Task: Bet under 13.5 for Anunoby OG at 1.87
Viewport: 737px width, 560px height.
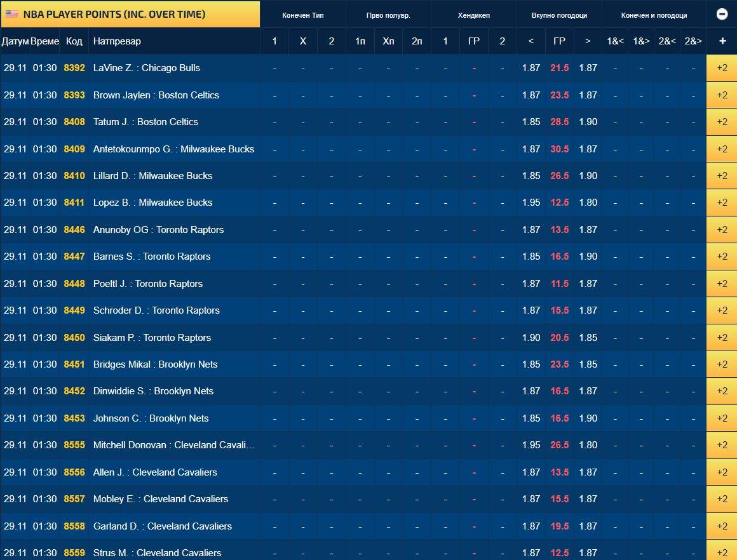Action: click(531, 230)
